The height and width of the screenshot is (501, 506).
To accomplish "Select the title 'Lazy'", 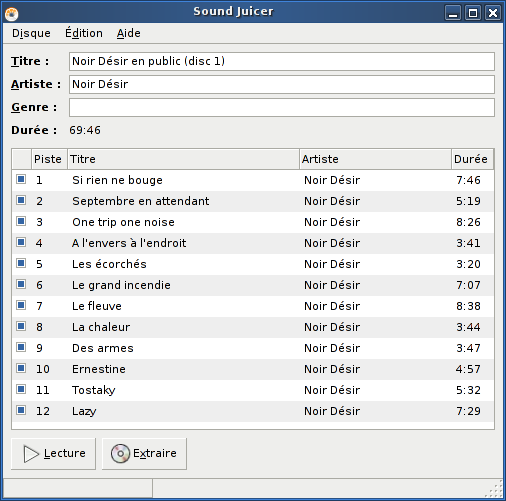I will [84, 411].
